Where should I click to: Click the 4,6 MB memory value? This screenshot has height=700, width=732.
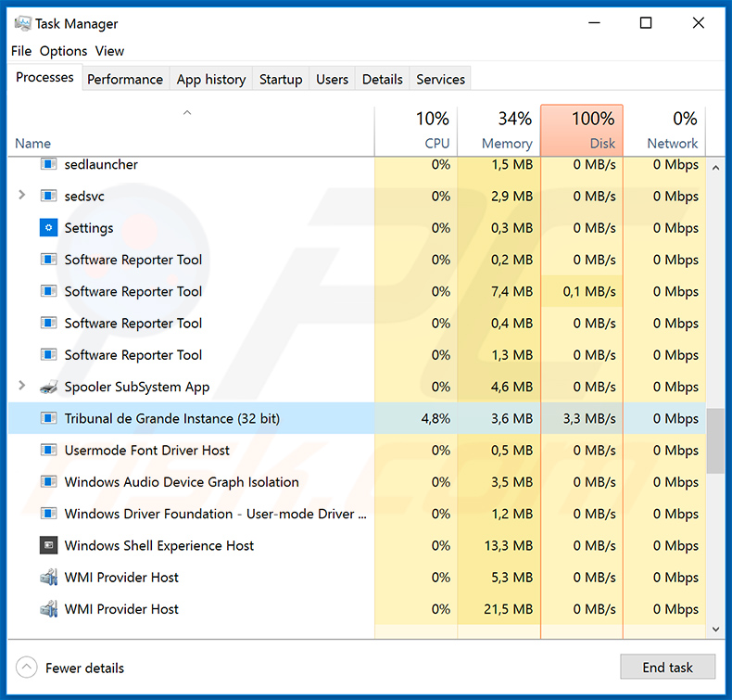coord(511,387)
